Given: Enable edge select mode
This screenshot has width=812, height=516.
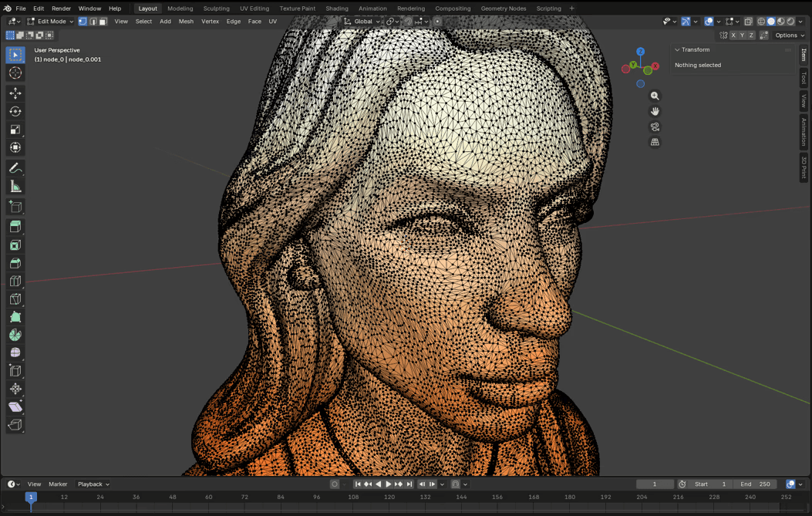Looking at the screenshot, I should tap(93, 22).
